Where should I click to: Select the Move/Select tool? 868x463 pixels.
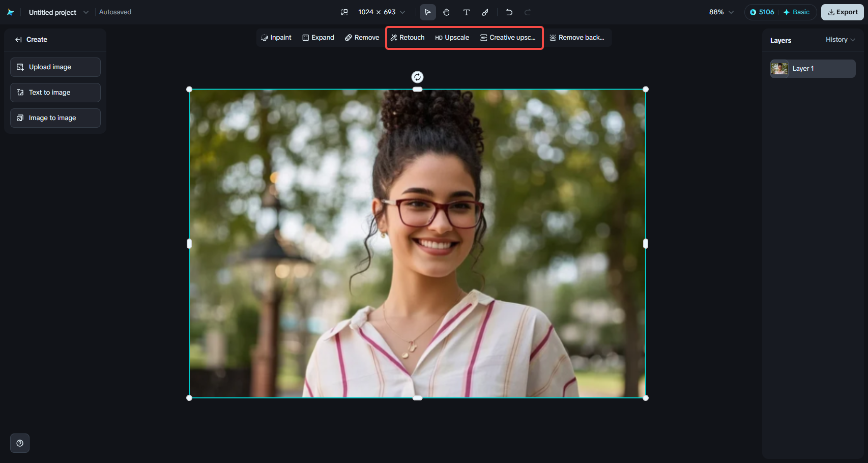tap(428, 12)
